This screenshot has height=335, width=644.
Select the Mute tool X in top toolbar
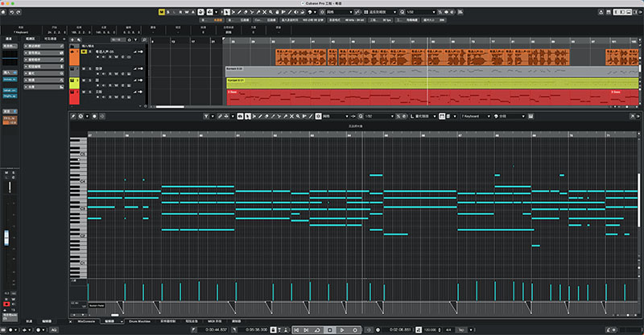(x=265, y=12)
